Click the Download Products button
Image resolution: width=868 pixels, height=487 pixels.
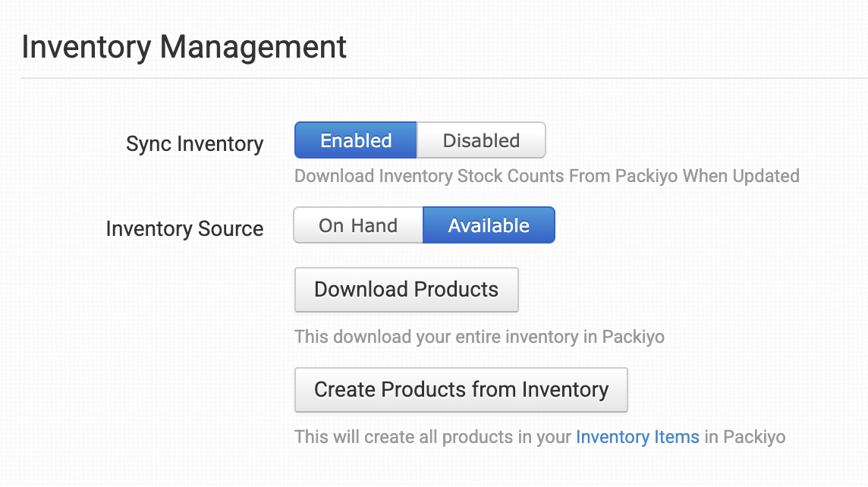tap(407, 290)
